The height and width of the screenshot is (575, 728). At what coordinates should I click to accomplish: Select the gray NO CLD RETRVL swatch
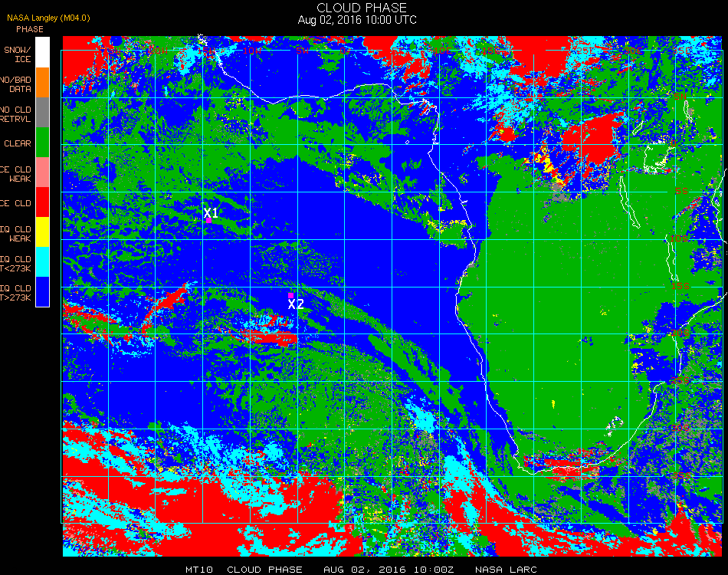(42, 113)
